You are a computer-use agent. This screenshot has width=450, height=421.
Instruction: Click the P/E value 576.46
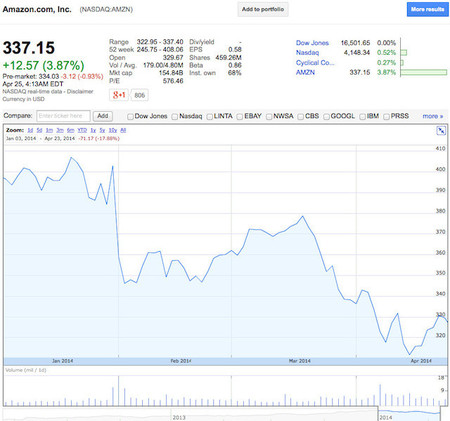point(173,81)
